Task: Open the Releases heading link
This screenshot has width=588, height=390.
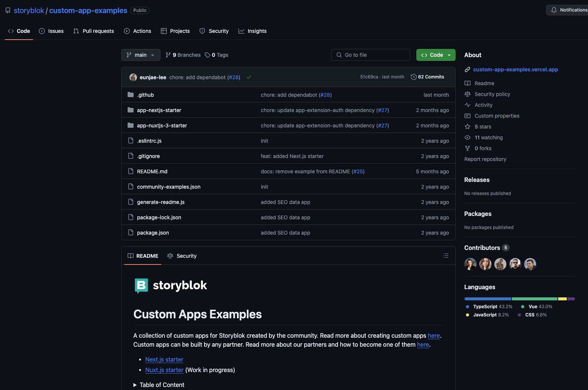Action: click(x=477, y=180)
